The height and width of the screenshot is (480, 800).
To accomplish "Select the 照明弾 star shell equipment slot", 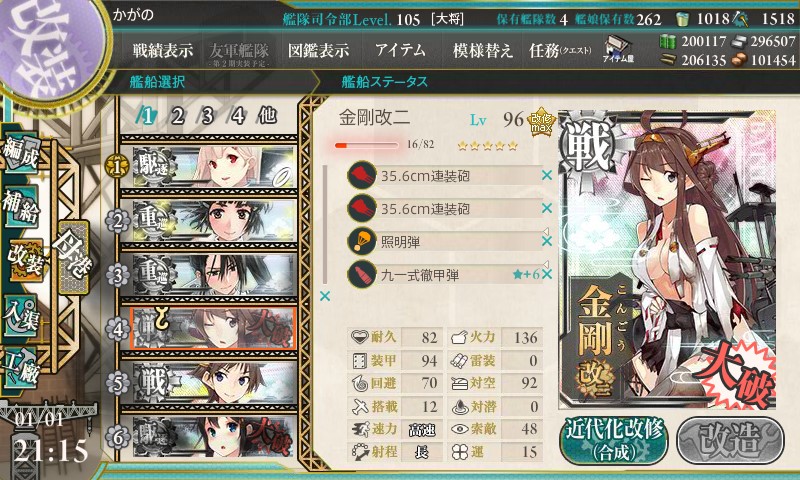I will [x=444, y=241].
